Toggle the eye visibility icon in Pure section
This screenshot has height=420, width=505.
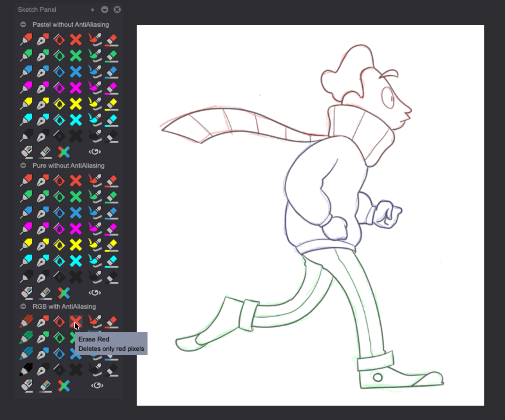(95, 292)
